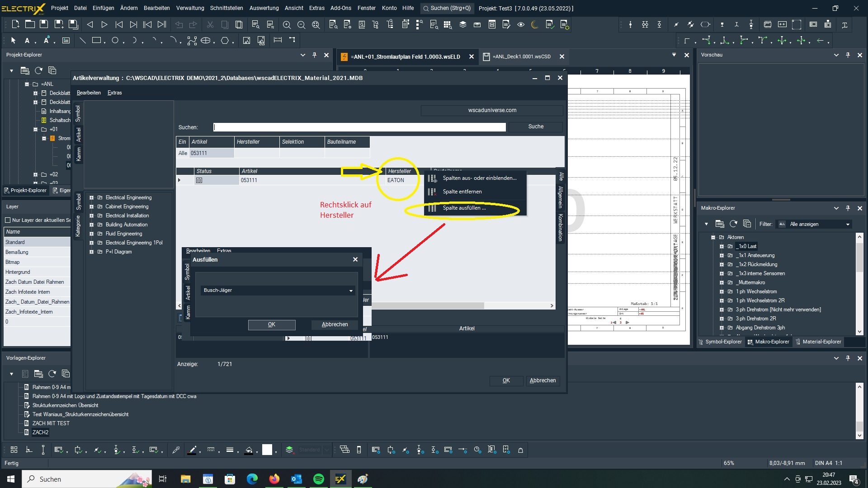The width and height of the screenshot is (868, 488).
Task: Click refresh icon in Projekt-Explorer
Action: point(38,70)
